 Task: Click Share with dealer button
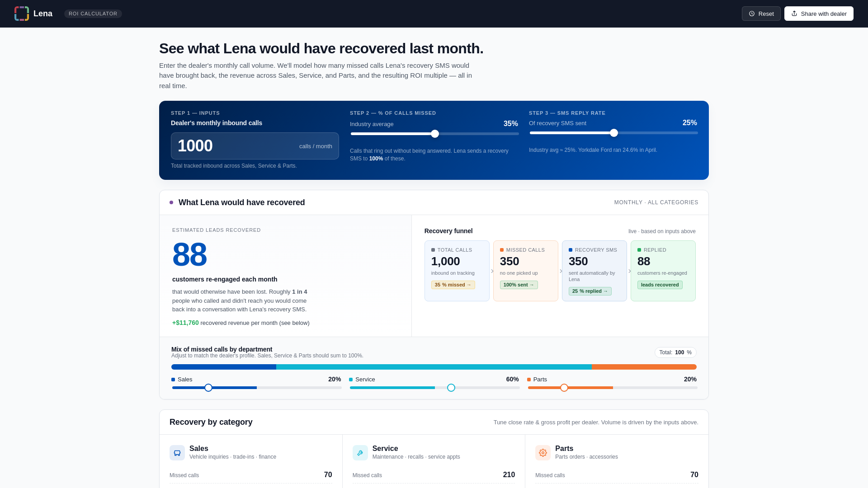pos(819,14)
